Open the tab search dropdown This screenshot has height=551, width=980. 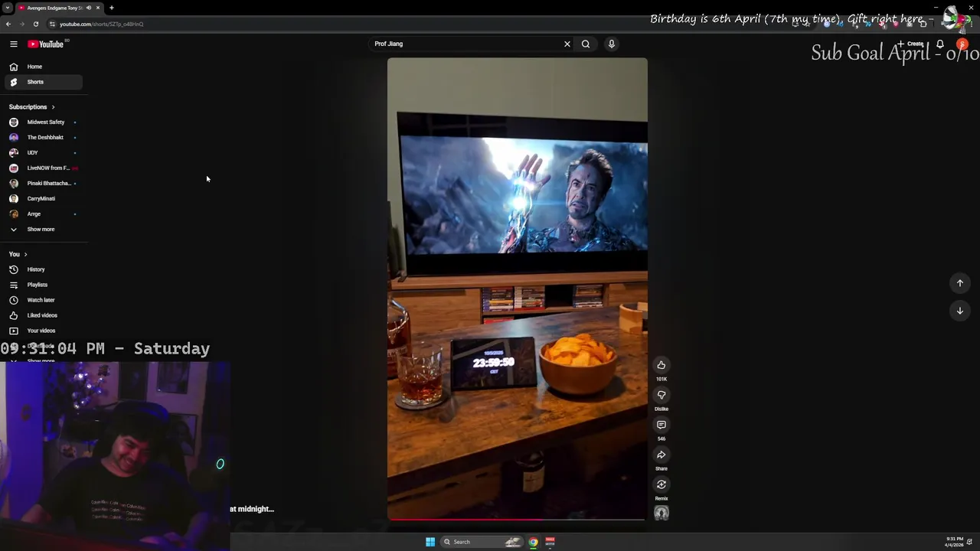[7, 8]
